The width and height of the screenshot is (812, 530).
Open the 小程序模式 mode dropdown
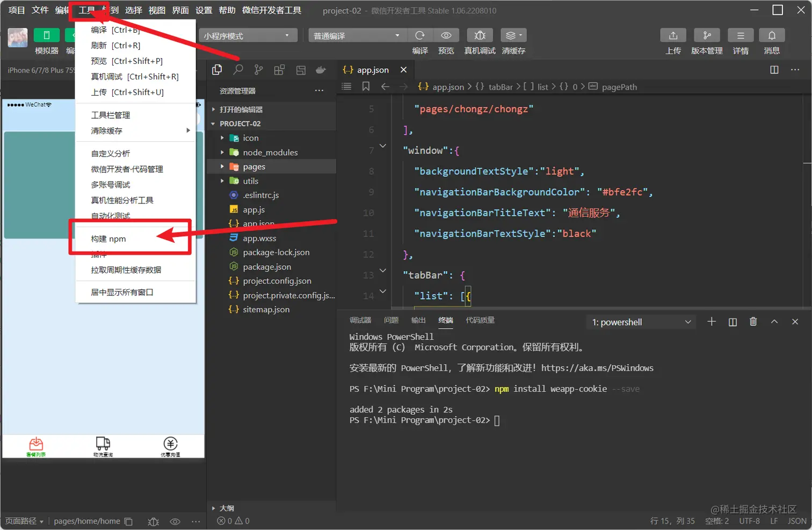point(248,35)
